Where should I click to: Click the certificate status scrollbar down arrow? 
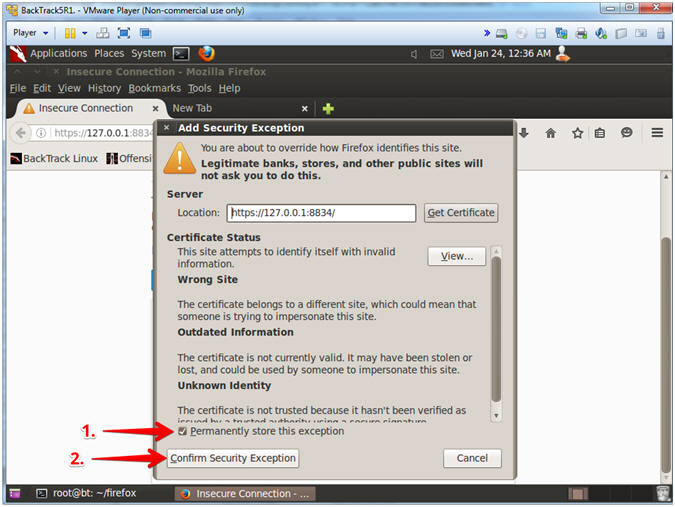point(496,415)
